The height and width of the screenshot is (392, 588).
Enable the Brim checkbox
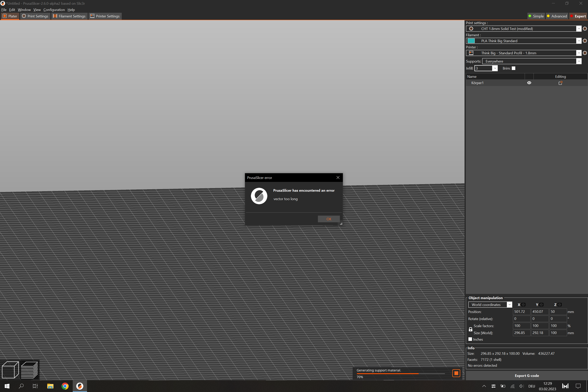[x=513, y=68]
